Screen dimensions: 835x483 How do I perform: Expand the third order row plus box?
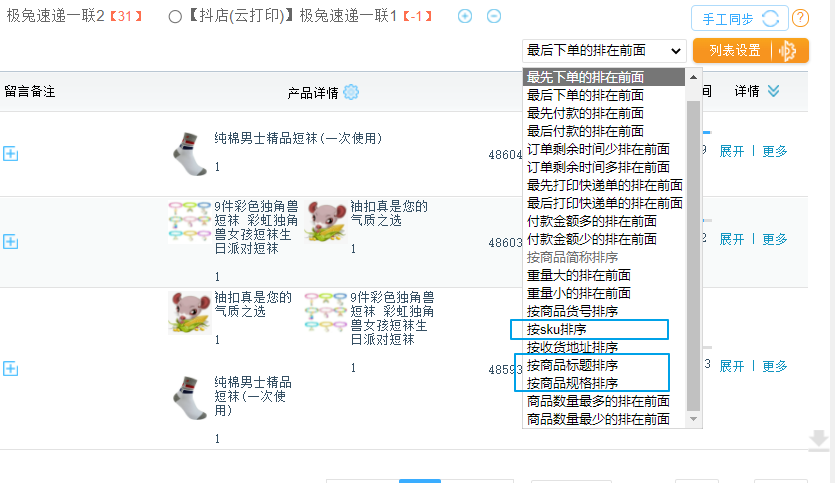pos(11,369)
